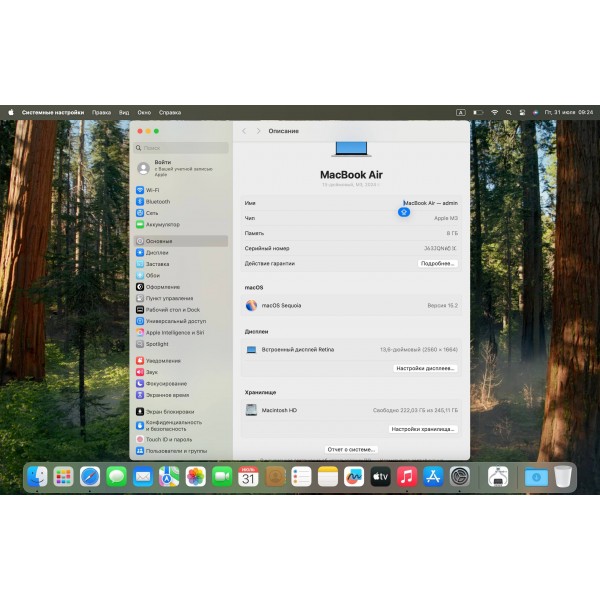
Task: Select Основные in the sidebar
Action: pos(181,241)
